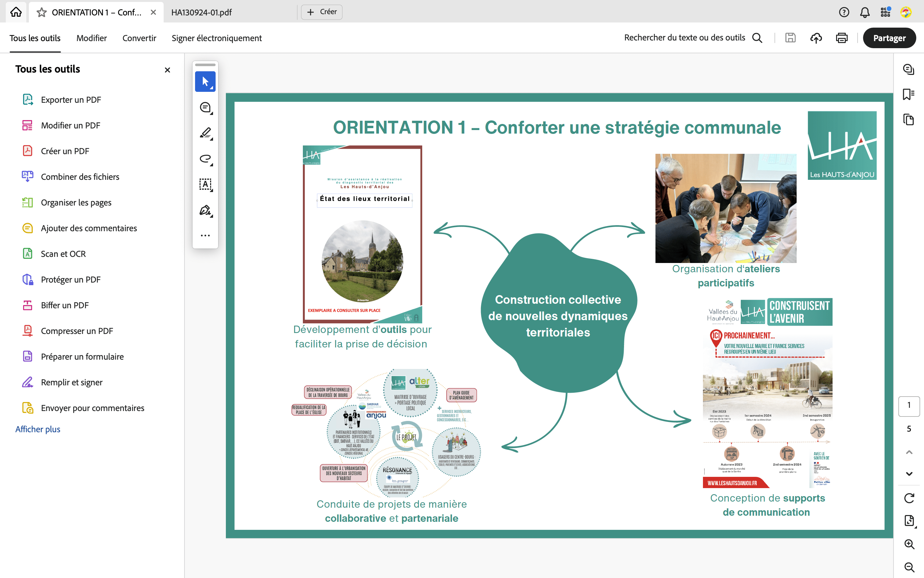The height and width of the screenshot is (578, 924).
Task: Close the Tous les outils panel
Action: click(167, 70)
